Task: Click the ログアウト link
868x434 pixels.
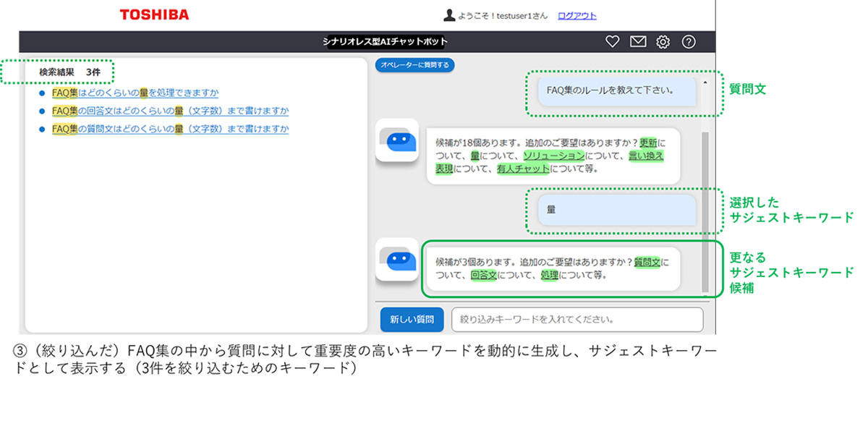Action: [x=577, y=15]
